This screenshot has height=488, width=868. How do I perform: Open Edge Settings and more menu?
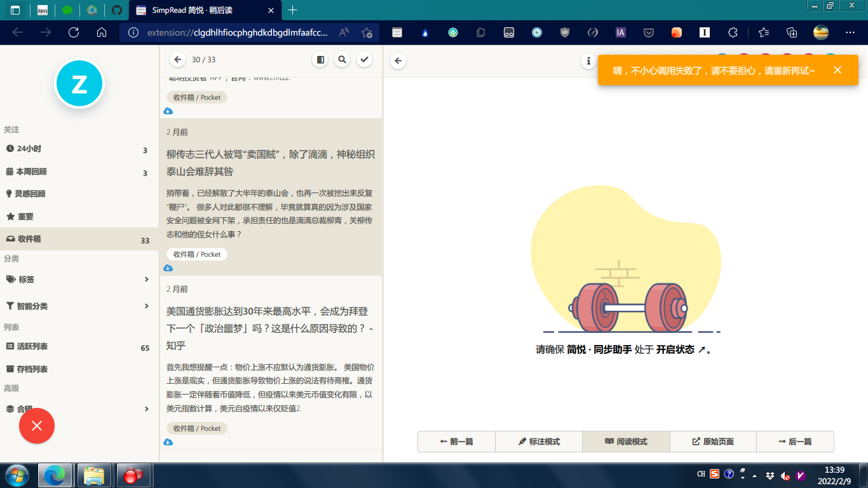[x=850, y=32]
